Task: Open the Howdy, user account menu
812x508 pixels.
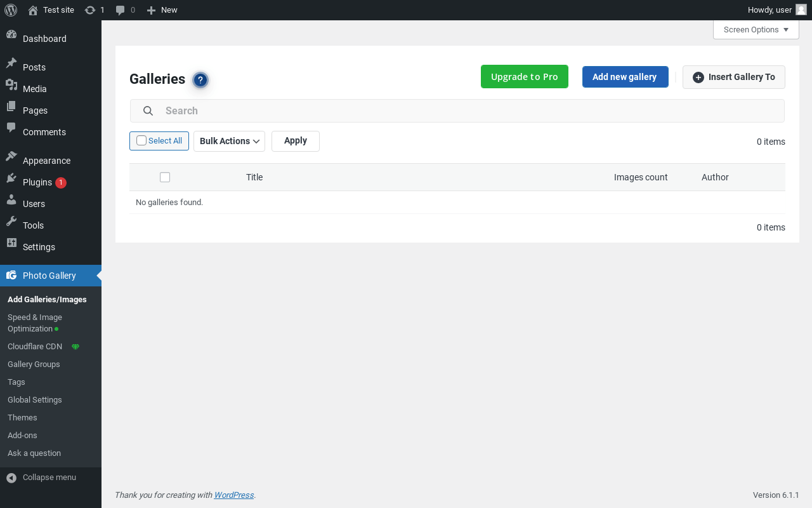Action: pos(777,10)
